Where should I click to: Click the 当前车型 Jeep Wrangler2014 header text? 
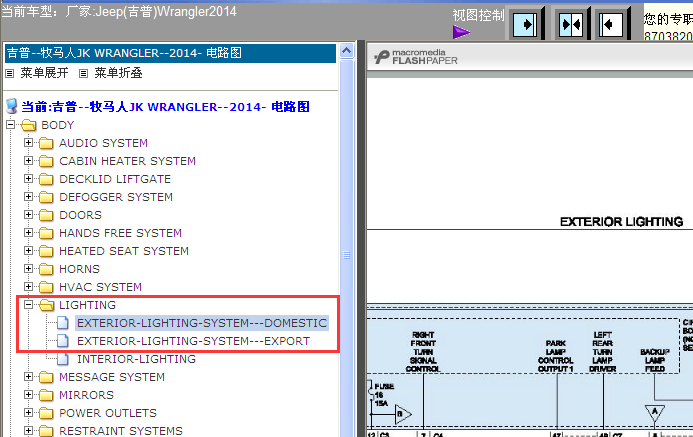[119, 11]
